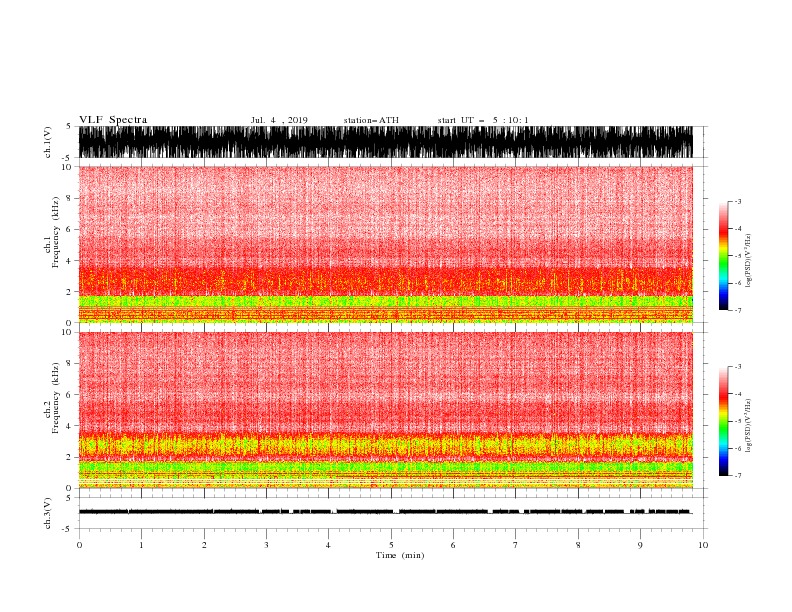
Task: Click the 'ch.3(V)' waveform axis label
Action: click(48, 513)
